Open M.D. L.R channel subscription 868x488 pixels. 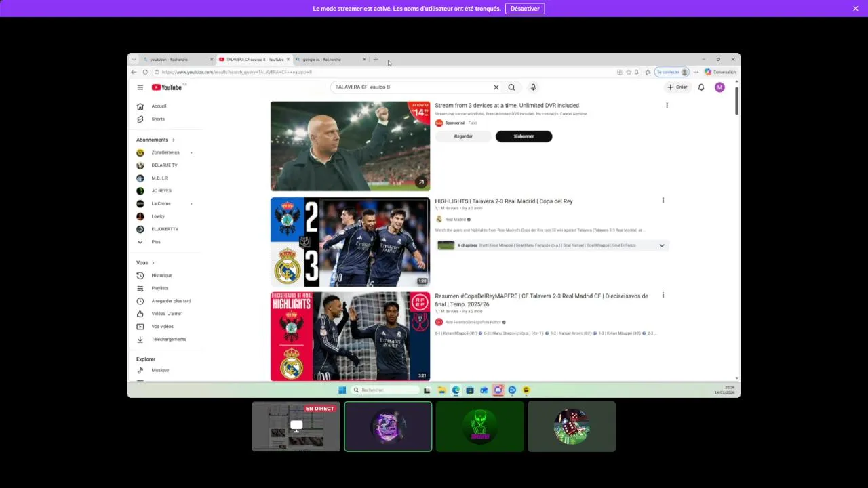point(160,178)
